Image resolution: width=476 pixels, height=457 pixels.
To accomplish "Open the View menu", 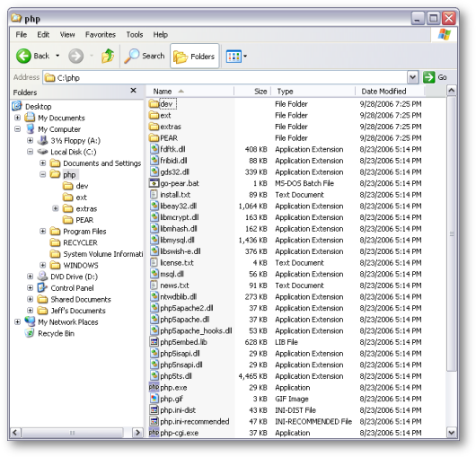I will (x=67, y=35).
